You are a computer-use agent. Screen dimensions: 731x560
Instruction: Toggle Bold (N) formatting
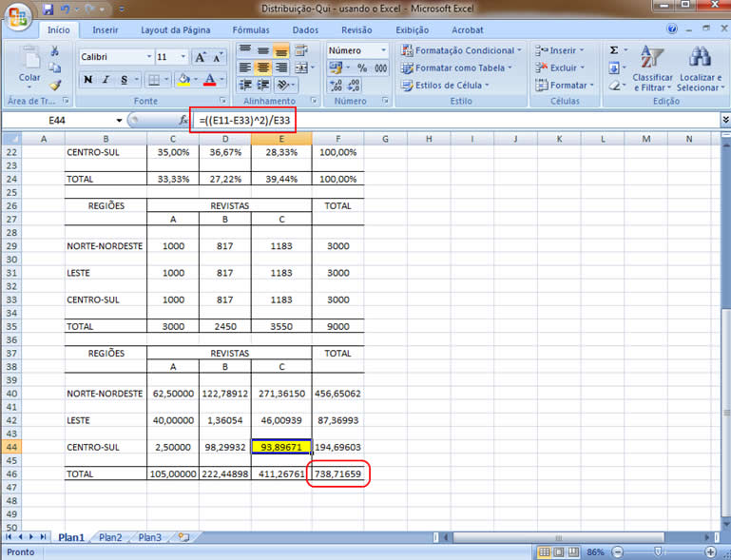click(87, 80)
